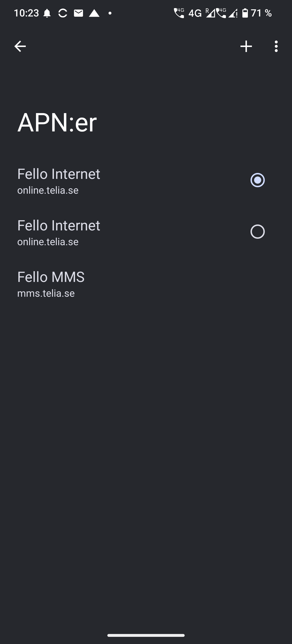Select the unselected Fello Internet radio button
The width and height of the screenshot is (292, 644).
point(257,232)
